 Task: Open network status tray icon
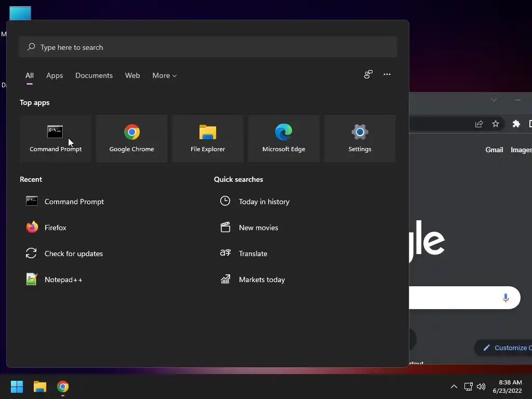(x=469, y=387)
